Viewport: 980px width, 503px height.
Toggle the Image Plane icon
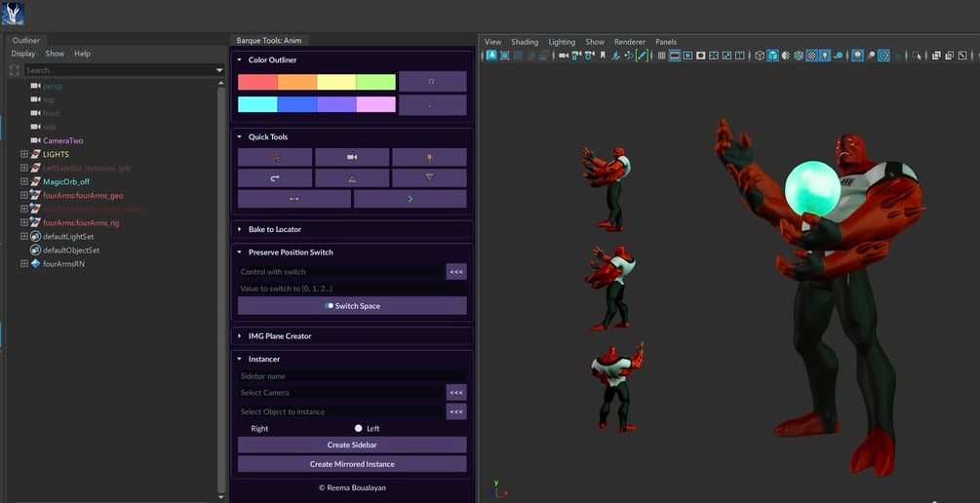615,55
